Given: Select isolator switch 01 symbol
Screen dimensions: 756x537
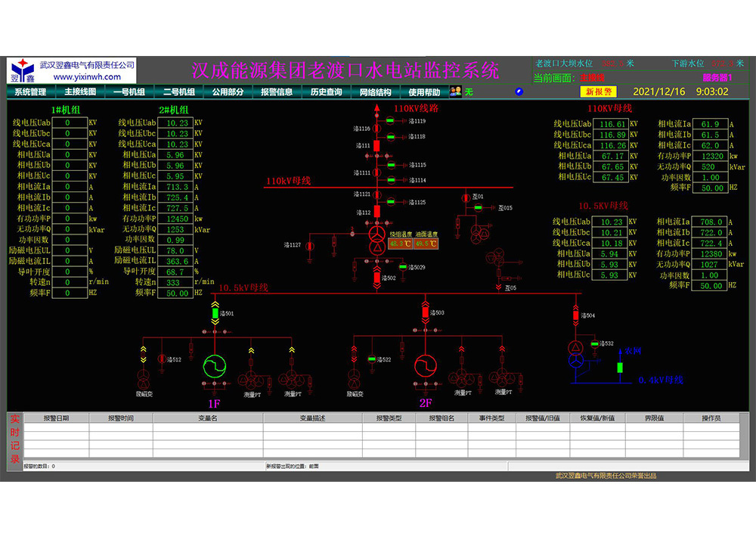Looking at the screenshot, I should coord(466,198).
